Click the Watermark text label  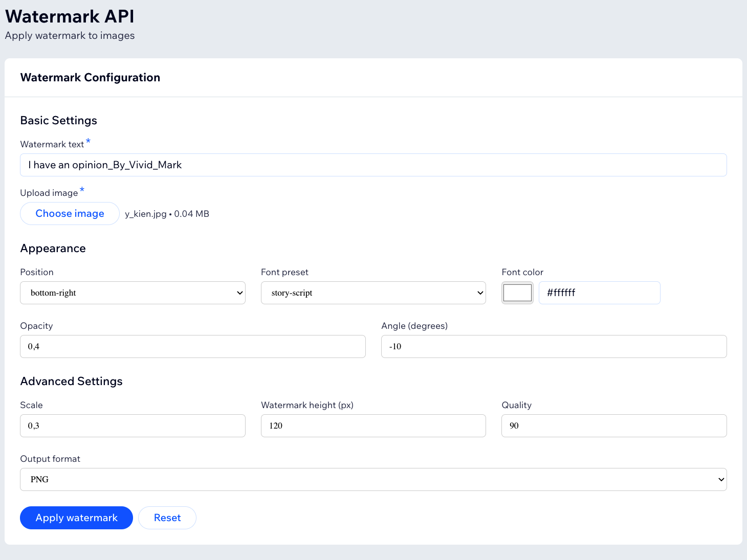pyautogui.click(x=52, y=145)
